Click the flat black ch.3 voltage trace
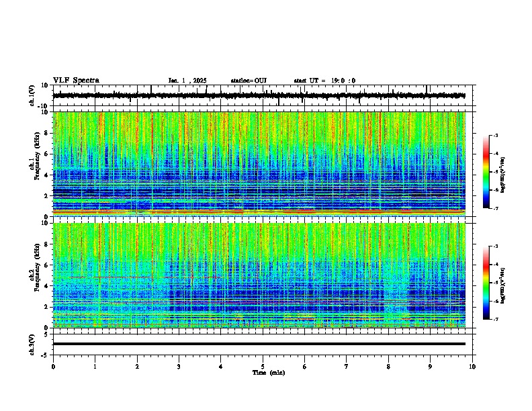Image resolution: width=532 pixels, height=411 pixels. (x=259, y=344)
